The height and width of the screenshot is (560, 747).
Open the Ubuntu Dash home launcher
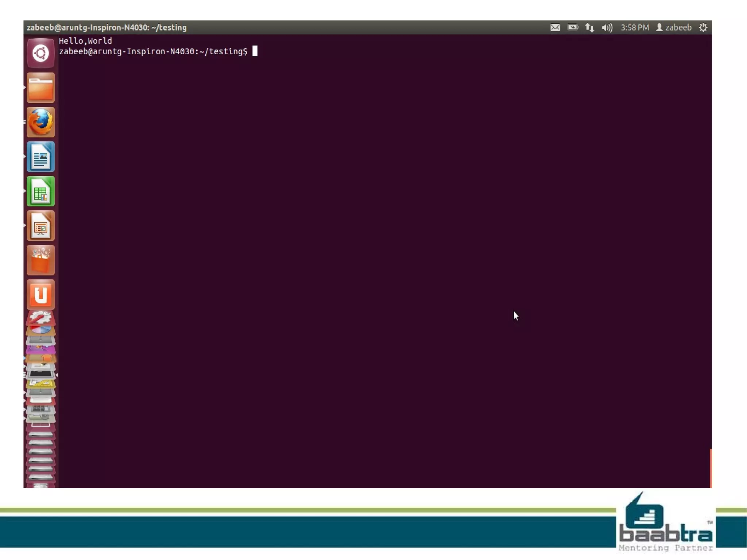(x=40, y=53)
